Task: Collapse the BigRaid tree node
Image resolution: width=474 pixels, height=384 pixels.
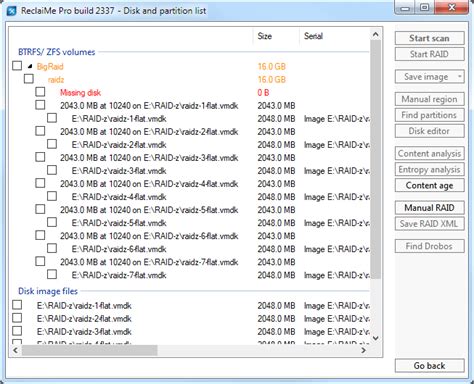Action: click(x=30, y=66)
